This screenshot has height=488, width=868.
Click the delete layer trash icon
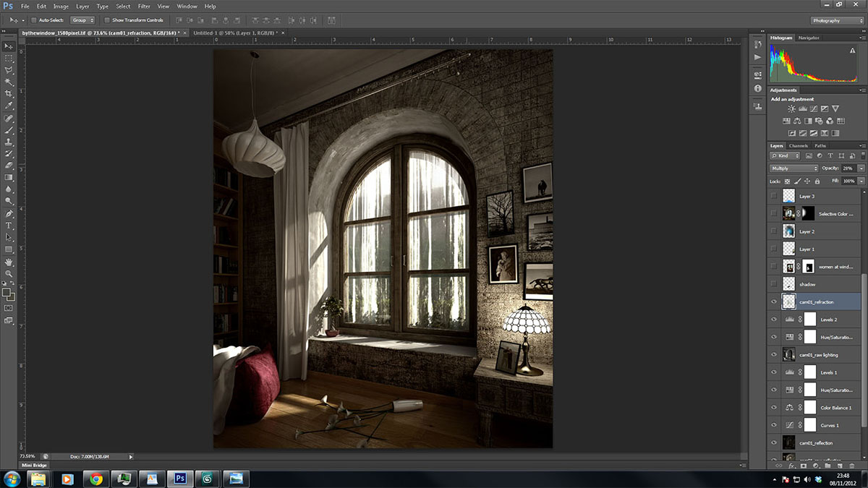click(x=851, y=466)
